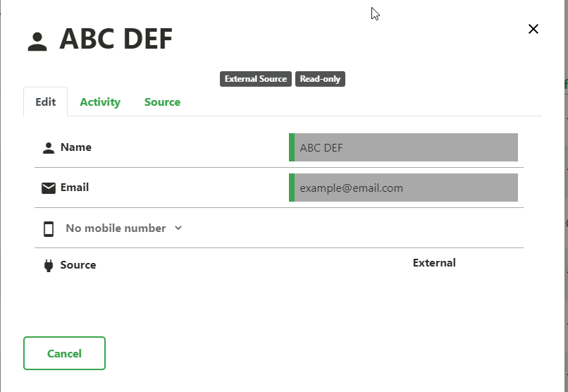The image size is (568, 392).
Task: Click the envelope icon beside Email
Action: point(49,188)
